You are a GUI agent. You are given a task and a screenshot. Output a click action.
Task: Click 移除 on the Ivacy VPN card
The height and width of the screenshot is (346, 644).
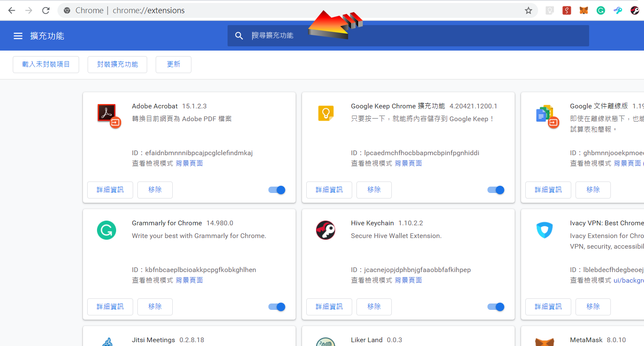[x=593, y=307]
